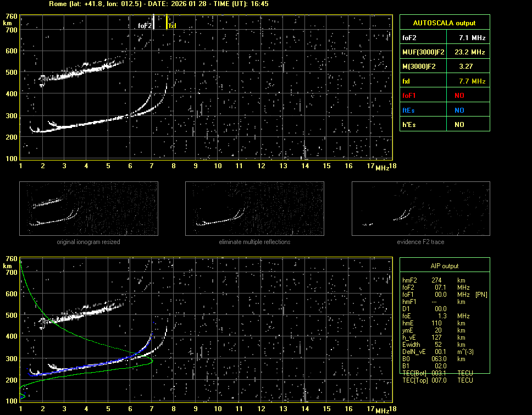Click the 'original ionogram resized' thumbnail
The height and width of the screenshot is (415, 532).
coord(88,209)
